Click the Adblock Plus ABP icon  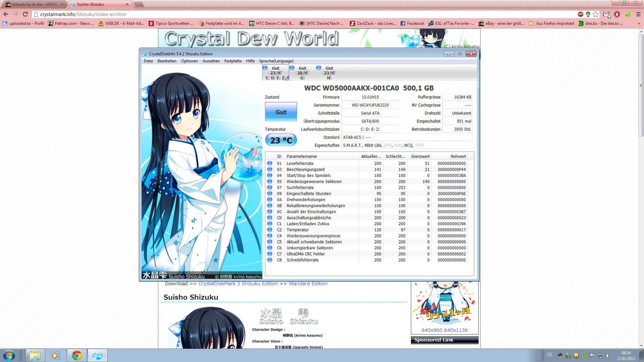[x=580, y=14]
